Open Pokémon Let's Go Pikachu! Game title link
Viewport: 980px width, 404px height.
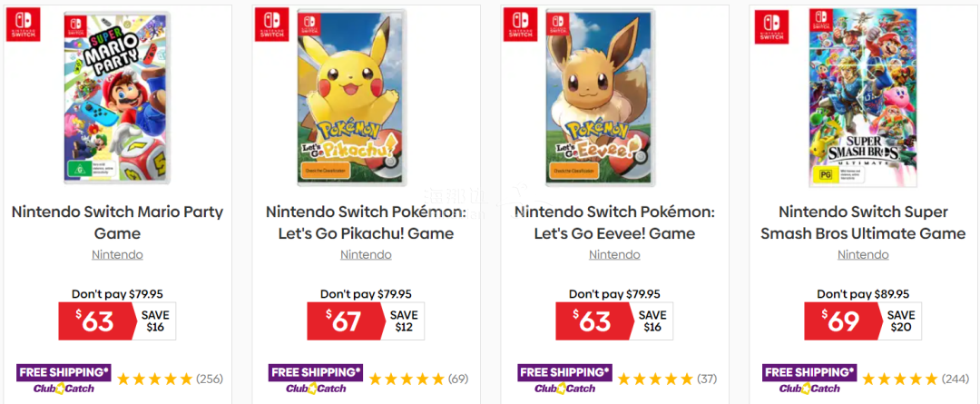pyautogui.click(x=366, y=222)
